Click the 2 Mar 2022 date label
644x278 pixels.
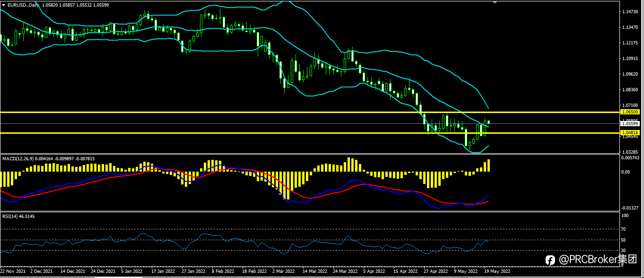coord(283,272)
